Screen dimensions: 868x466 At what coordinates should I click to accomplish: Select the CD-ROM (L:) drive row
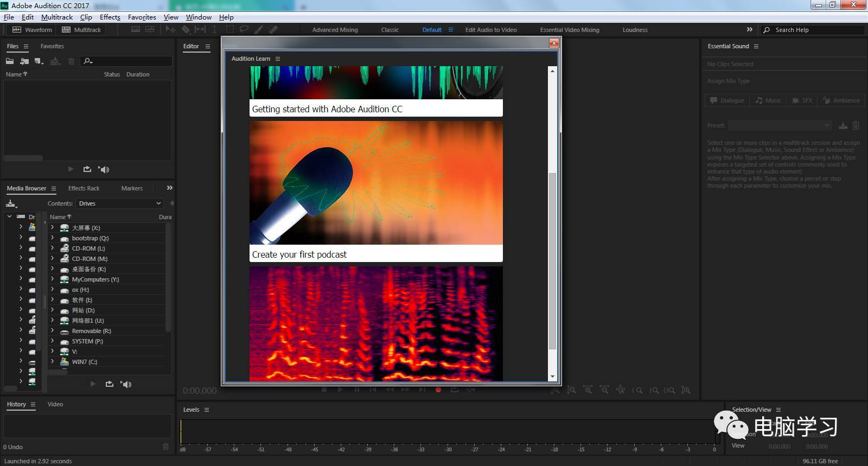point(107,248)
